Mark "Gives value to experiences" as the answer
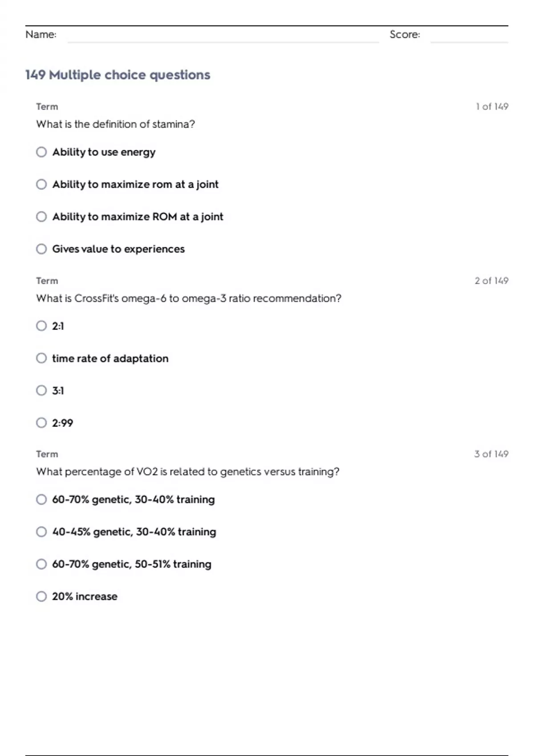The image size is (534, 756). coord(41,249)
